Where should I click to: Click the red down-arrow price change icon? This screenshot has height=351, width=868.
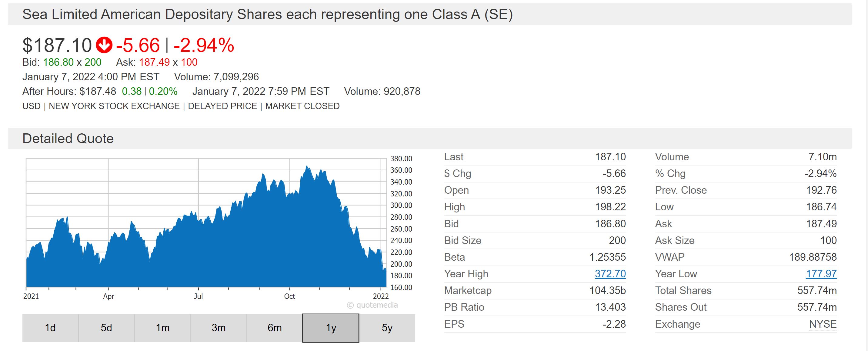tap(104, 45)
